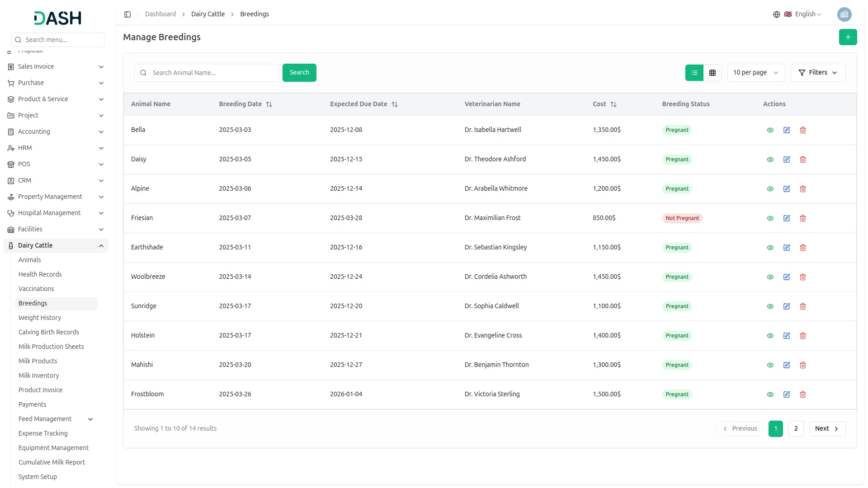Expand the Sales Invoice menu
This screenshot has width=868, height=488.
(56, 67)
